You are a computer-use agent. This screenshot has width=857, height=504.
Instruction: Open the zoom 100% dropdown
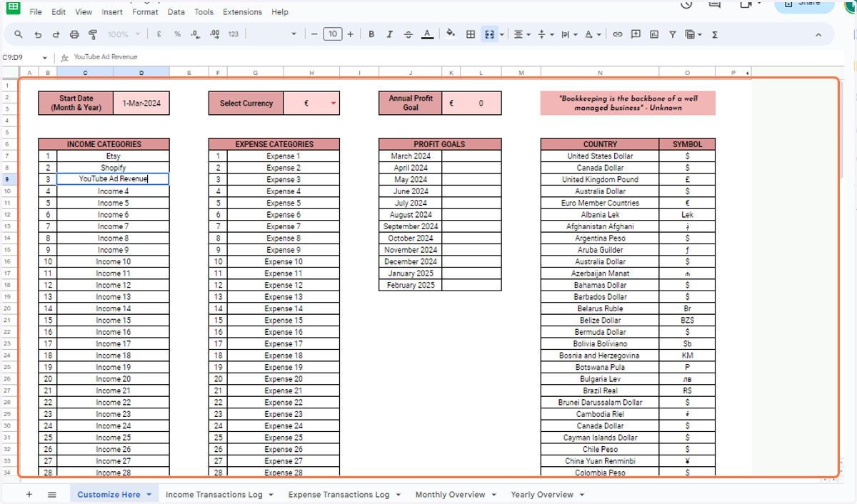point(124,34)
